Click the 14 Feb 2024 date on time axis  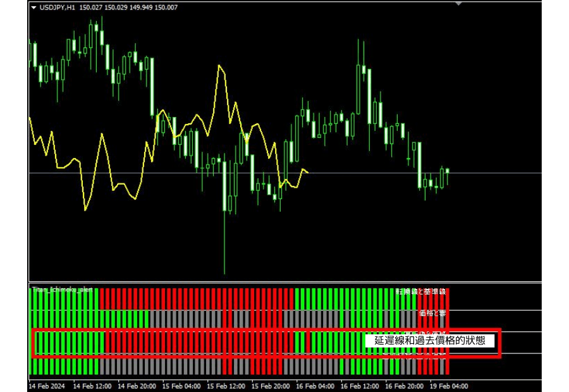(47, 385)
